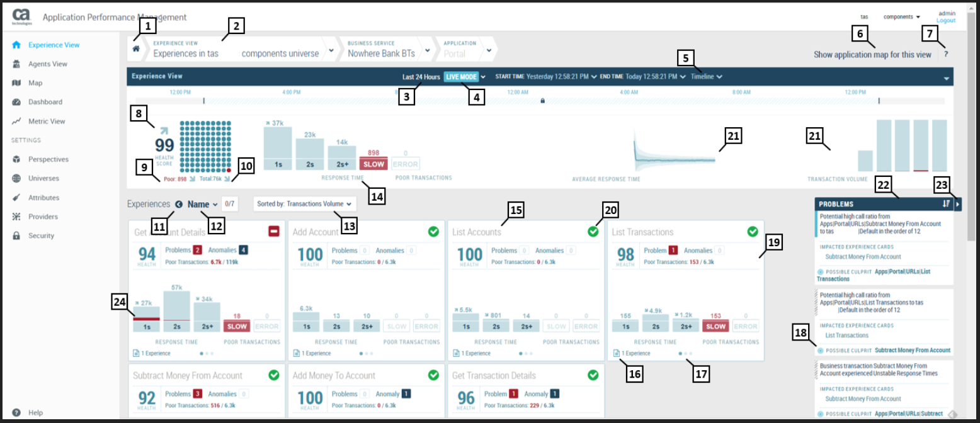The height and width of the screenshot is (423, 980).
Task: Click the 99 overall health score
Action: click(x=164, y=145)
